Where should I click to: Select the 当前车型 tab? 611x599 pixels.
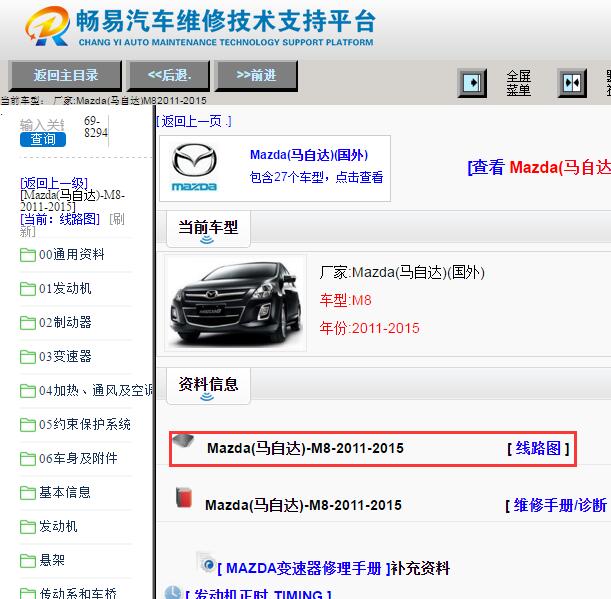(x=208, y=229)
